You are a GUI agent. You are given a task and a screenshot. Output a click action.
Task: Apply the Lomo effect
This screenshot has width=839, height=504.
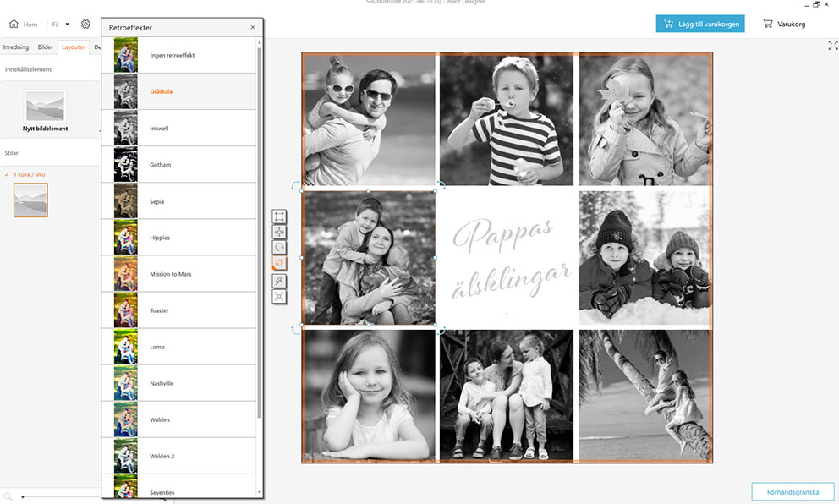178,347
